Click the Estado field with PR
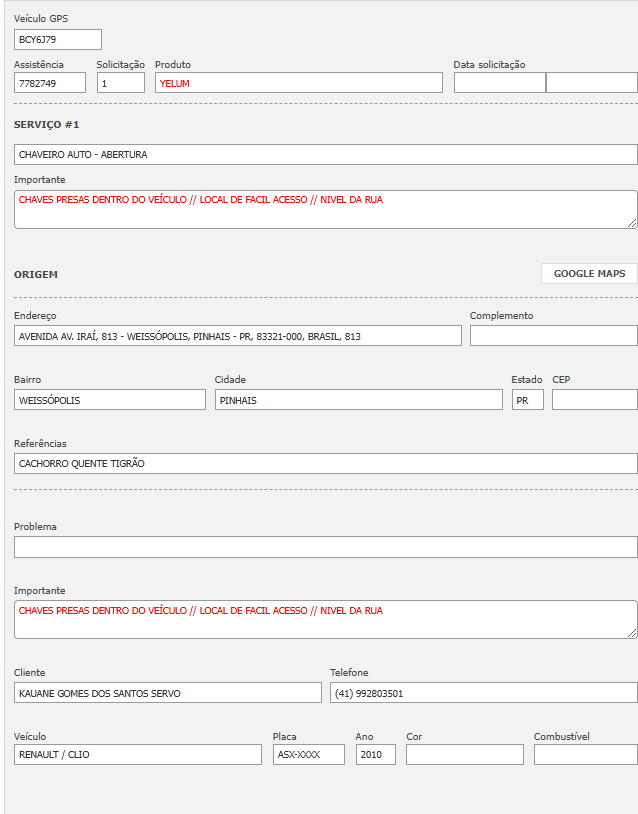 click(527, 400)
